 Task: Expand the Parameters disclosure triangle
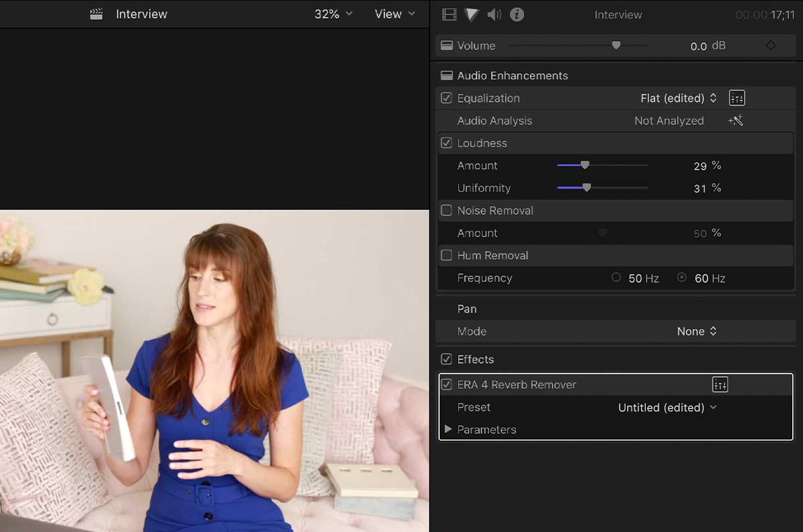[448, 430]
